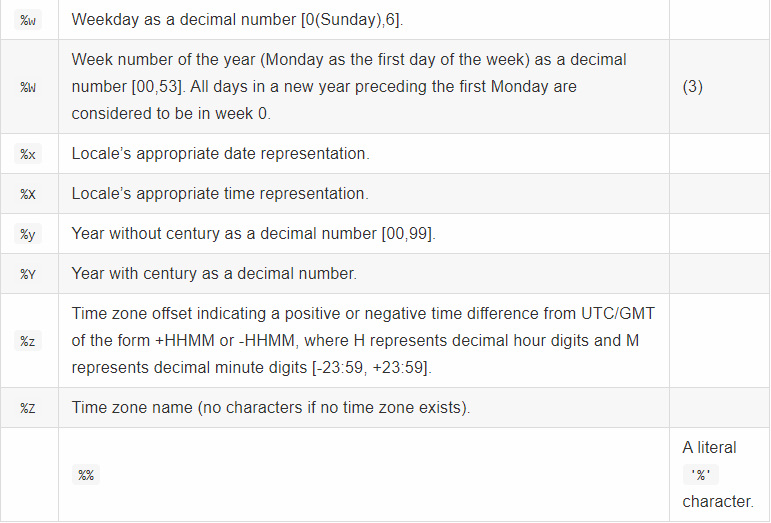771x523 pixels.
Task: Click 'Locale's appropriate time representation' text
Action: pyautogui.click(x=220, y=194)
